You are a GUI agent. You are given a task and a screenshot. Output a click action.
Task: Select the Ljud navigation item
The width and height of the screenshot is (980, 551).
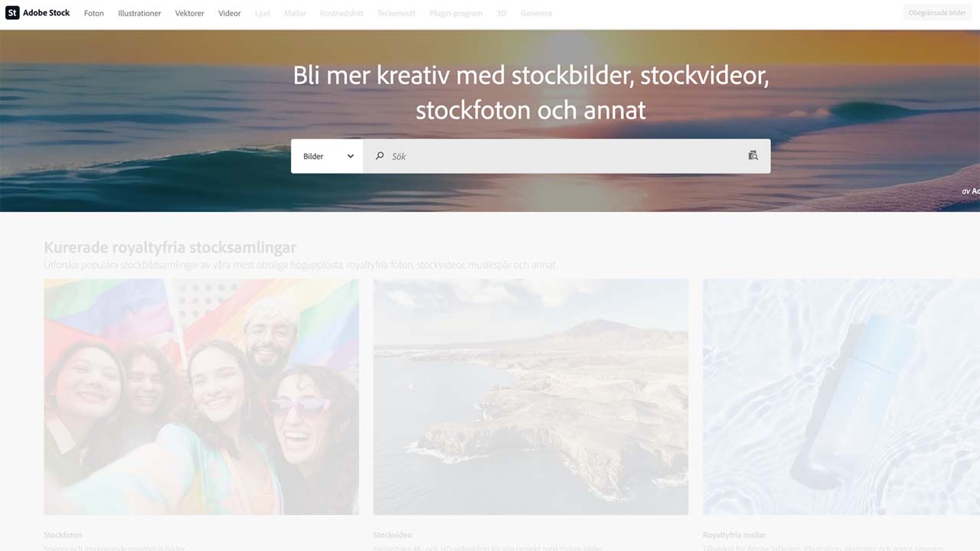tap(262, 13)
